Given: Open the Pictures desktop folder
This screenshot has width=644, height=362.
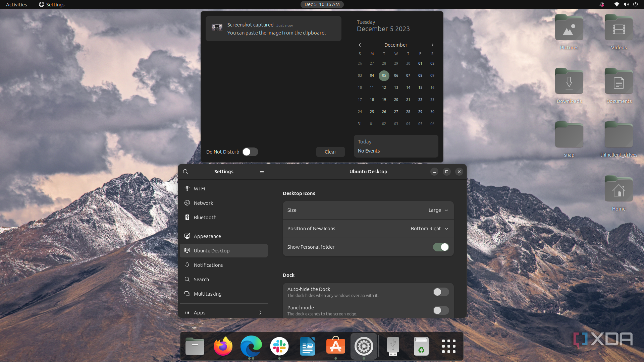Looking at the screenshot, I should click(569, 32).
